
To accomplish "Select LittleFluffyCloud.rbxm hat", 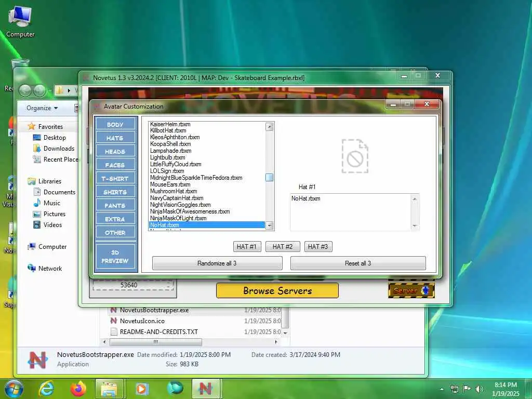I will [x=207, y=164].
